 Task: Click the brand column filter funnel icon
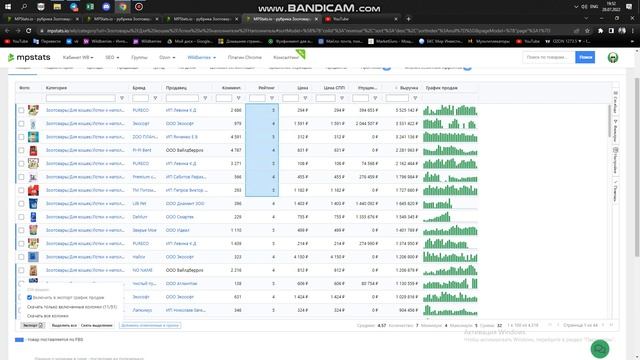(155, 98)
